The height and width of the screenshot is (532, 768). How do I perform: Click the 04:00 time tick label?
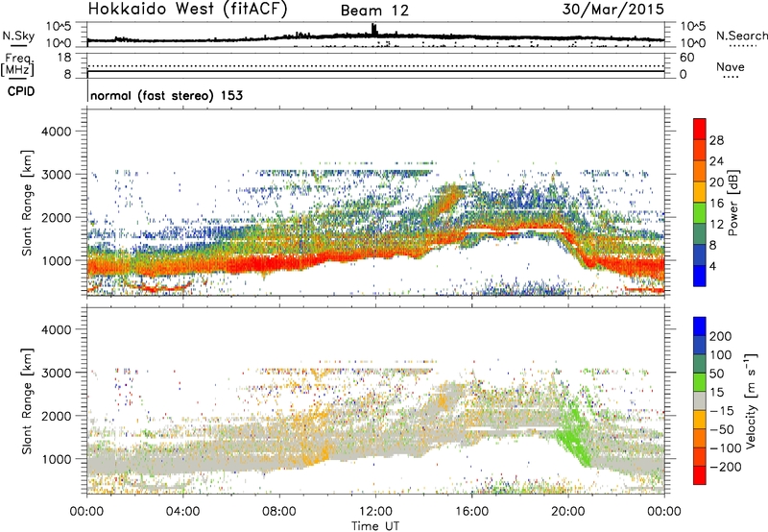click(x=183, y=512)
